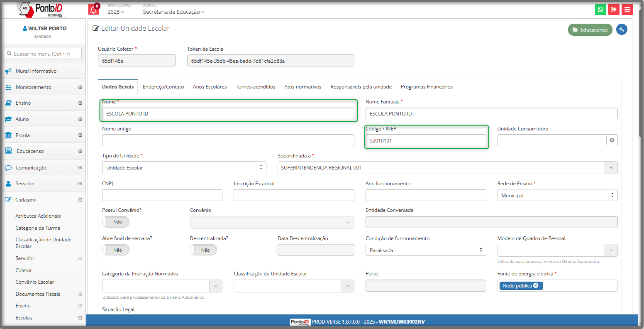Open the notifications bell icon

click(93, 10)
